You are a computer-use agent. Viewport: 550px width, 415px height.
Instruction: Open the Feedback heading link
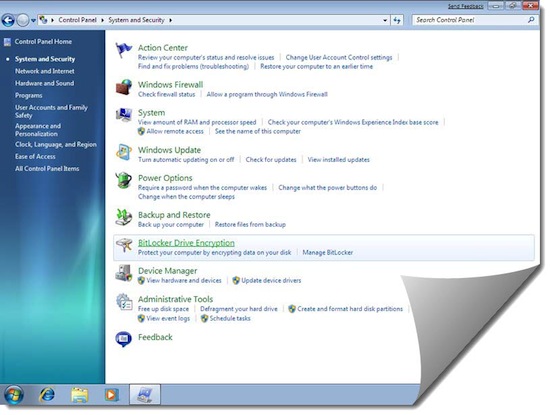click(155, 337)
